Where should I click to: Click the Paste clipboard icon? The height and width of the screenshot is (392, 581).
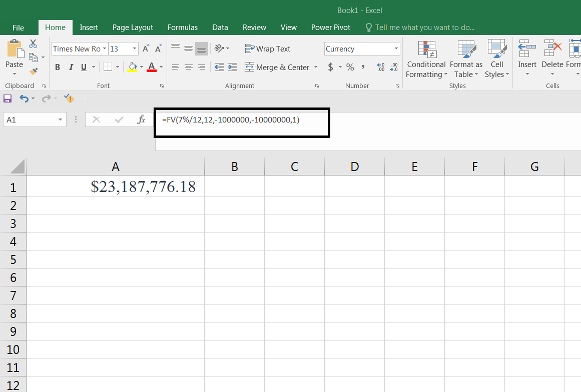pyautogui.click(x=15, y=49)
